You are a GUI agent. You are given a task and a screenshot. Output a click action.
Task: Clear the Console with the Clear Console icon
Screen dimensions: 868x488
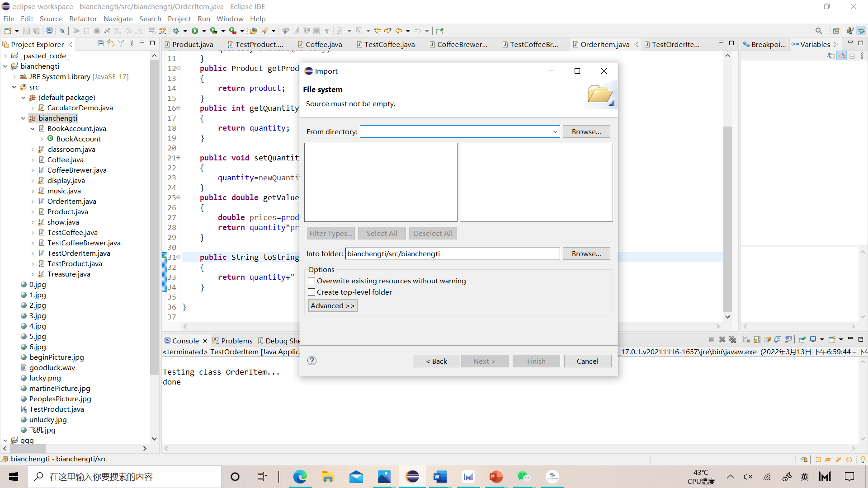[746, 340]
